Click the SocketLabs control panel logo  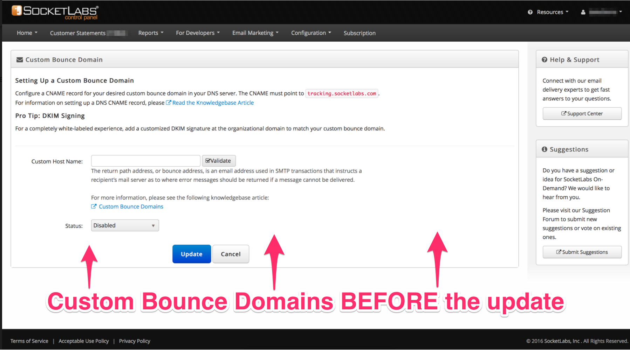[x=55, y=12]
